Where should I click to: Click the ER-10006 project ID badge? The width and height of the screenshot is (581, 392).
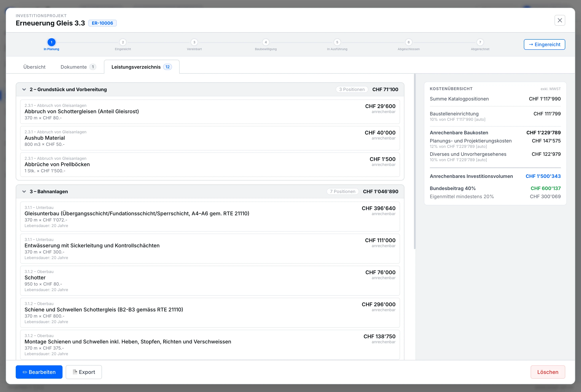pos(102,23)
